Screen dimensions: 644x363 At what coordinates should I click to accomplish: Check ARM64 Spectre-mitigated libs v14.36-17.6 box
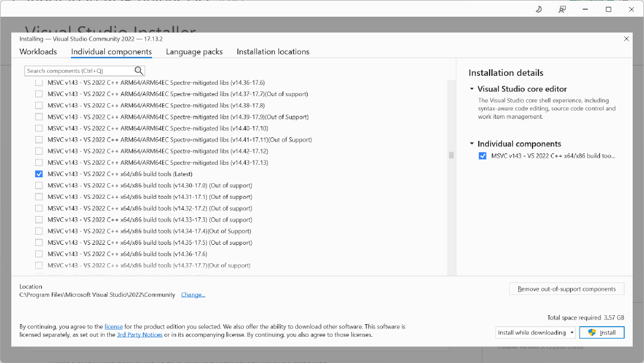tap(39, 82)
